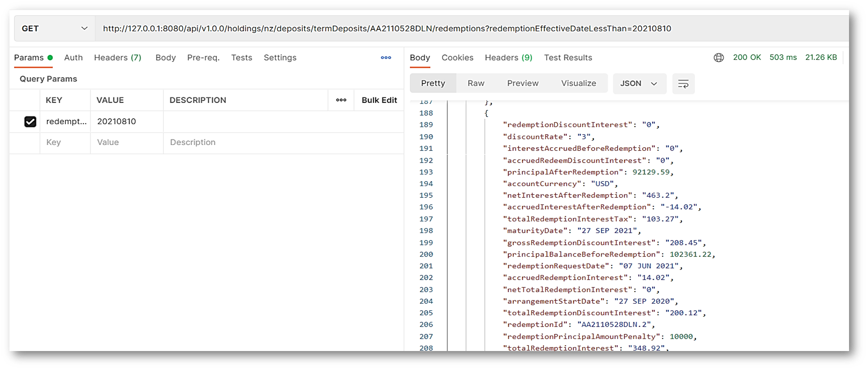Open the request Body tab
Screen dimensions: 868x370
point(165,58)
